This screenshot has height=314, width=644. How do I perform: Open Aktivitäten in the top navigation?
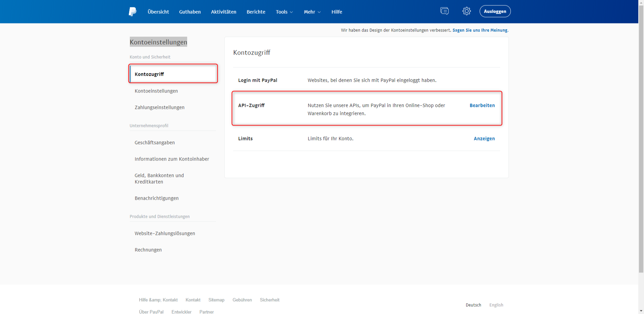coord(223,12)
